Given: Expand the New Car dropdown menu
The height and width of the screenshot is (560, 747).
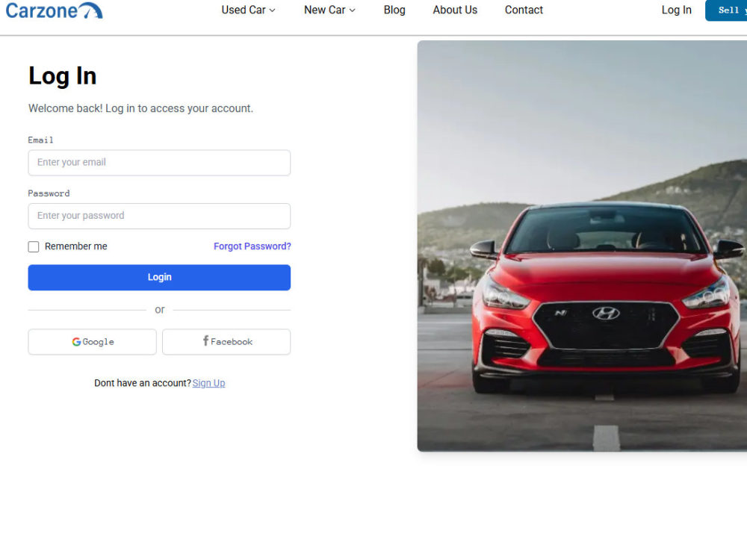Looking at the screenshot, I should tap(329, 10).
